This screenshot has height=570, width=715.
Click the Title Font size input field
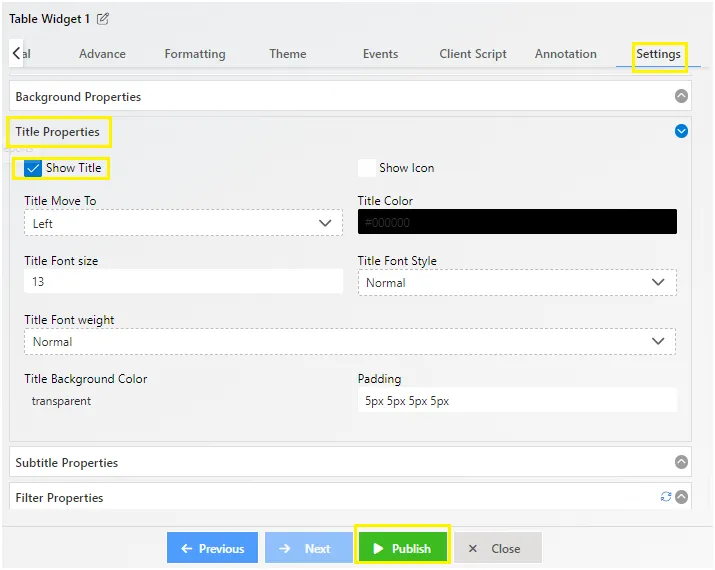click(183, 281)
